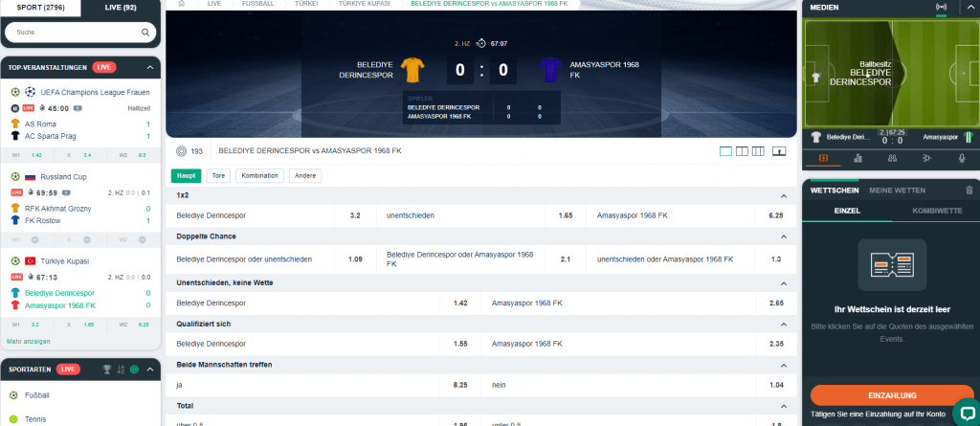Viewport: 980px width, 426px height.
Task: Switch to the SPORT (2796) tab
Action: click(x=40, y=8)
